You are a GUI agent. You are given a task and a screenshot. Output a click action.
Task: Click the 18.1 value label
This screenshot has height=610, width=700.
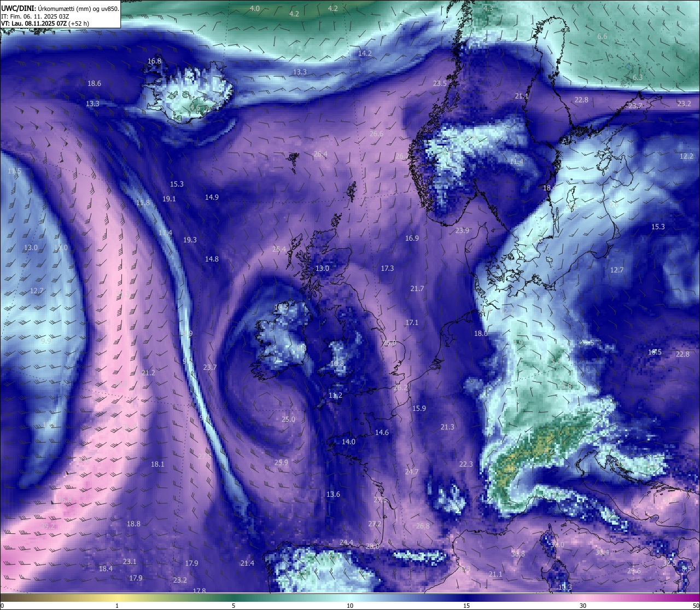(157, 464)
